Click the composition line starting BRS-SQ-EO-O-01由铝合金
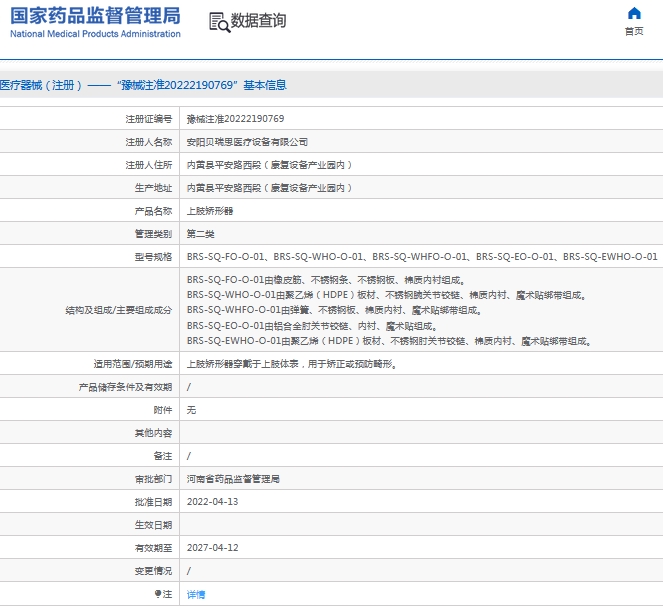Image resolution: width=663 pixels, height=606 pixels. click(x=312, y=326)
